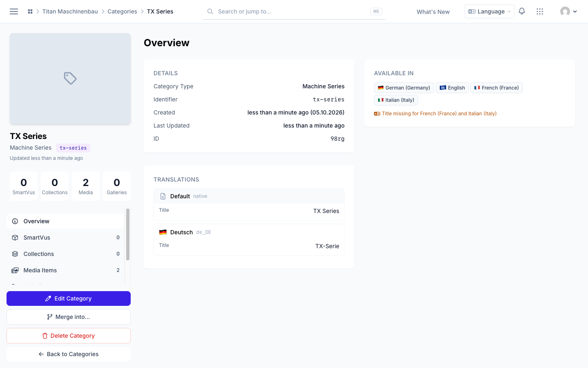This screenshot has width=588, height=368.
Task: Open the Media count card
Action: [x=86, y=186]
